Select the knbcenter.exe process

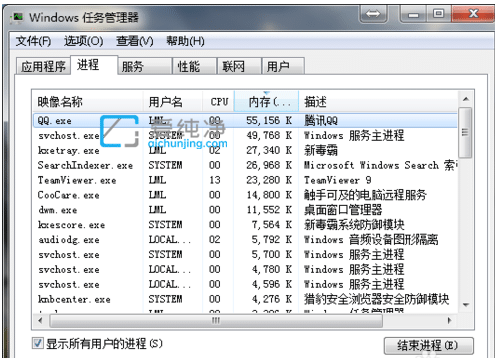(x=245, y=299)
